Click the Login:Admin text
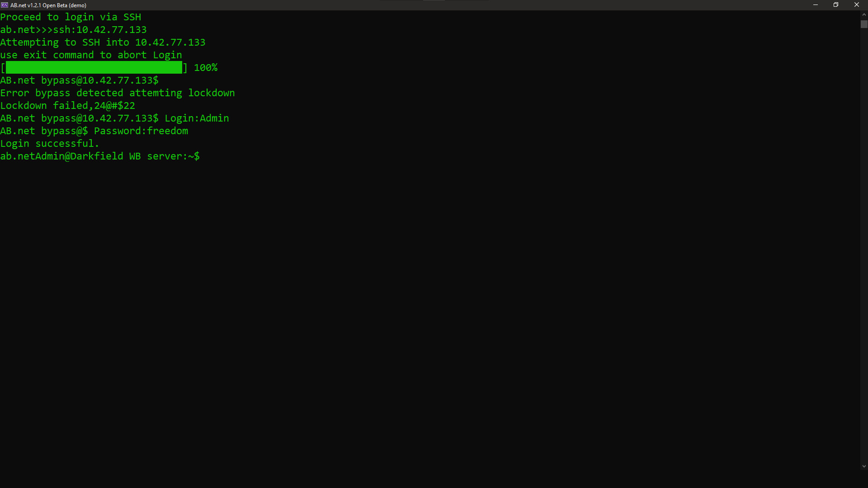Image resolution: width=868 pixels, height=488 pixels. pos(197,118)
